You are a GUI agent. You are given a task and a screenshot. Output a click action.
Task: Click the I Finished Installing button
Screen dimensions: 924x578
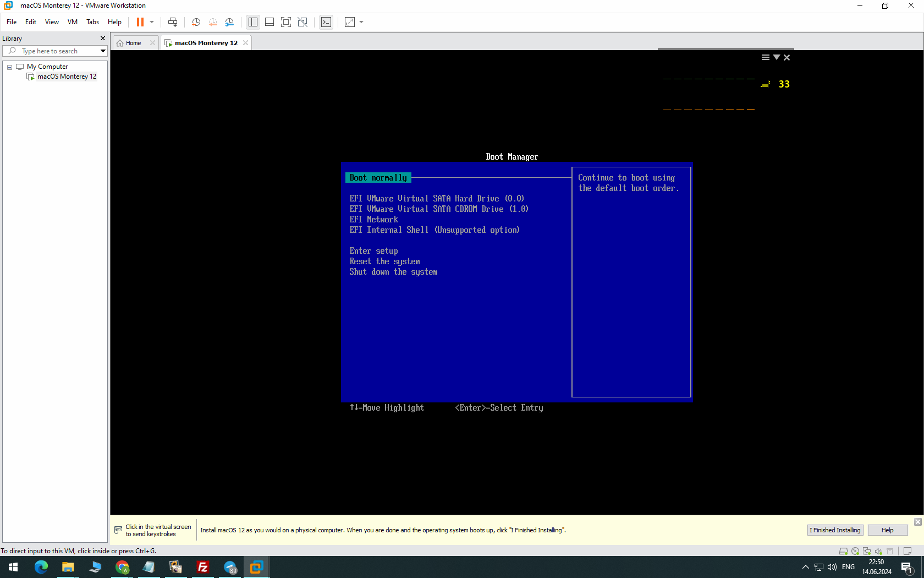tap(834, 530)
